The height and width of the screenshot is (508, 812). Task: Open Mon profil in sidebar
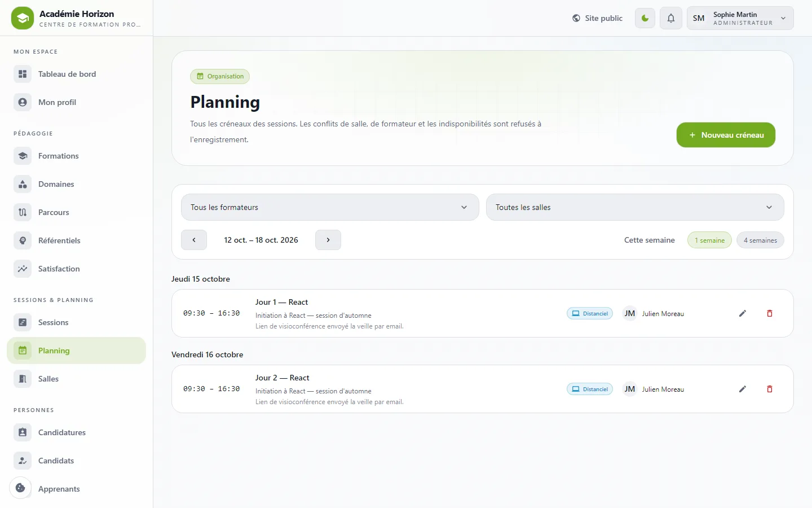tap(76, 102)
